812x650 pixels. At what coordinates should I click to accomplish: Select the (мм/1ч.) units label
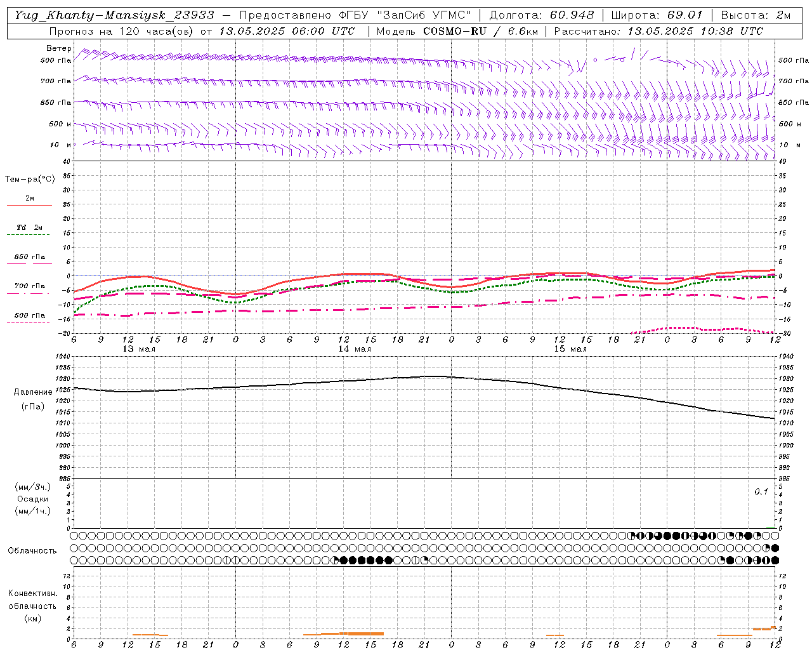(32, 511)
